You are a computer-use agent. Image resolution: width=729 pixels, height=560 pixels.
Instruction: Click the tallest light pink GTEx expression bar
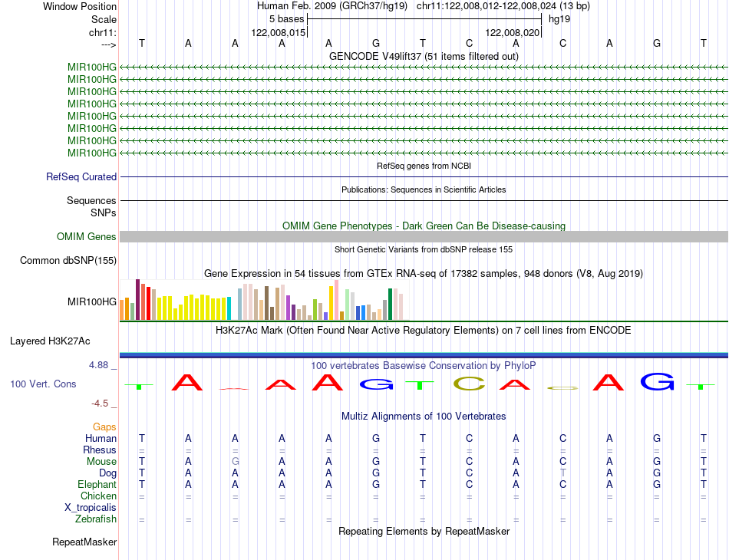tap(337, 300)
